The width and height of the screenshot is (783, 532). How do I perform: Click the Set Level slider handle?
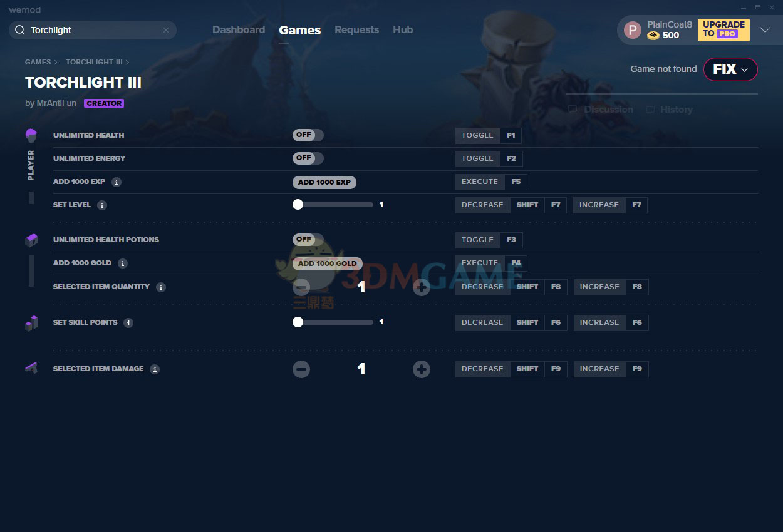298,205
